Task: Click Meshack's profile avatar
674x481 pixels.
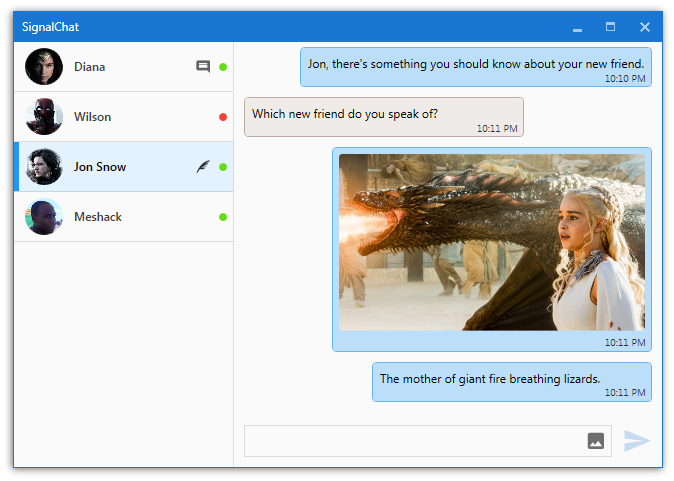Action: 44,217
